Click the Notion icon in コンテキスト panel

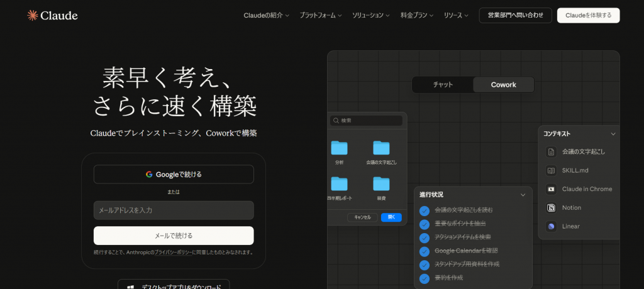(x=551, y=208)
